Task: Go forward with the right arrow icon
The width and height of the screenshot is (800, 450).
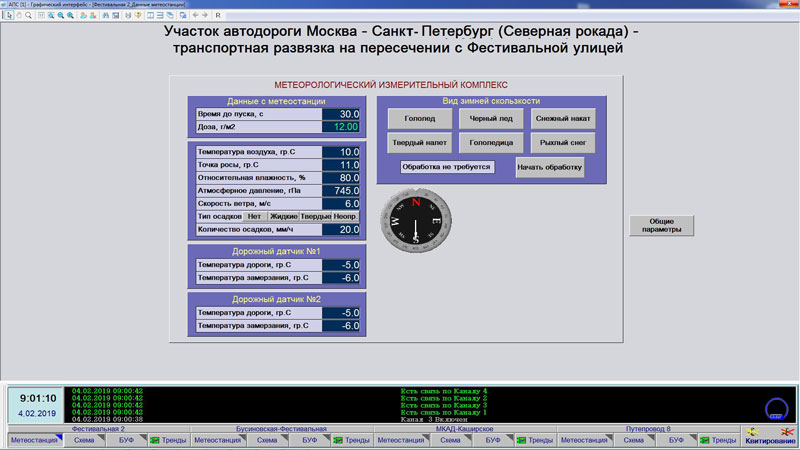Action: coord(205,16)
